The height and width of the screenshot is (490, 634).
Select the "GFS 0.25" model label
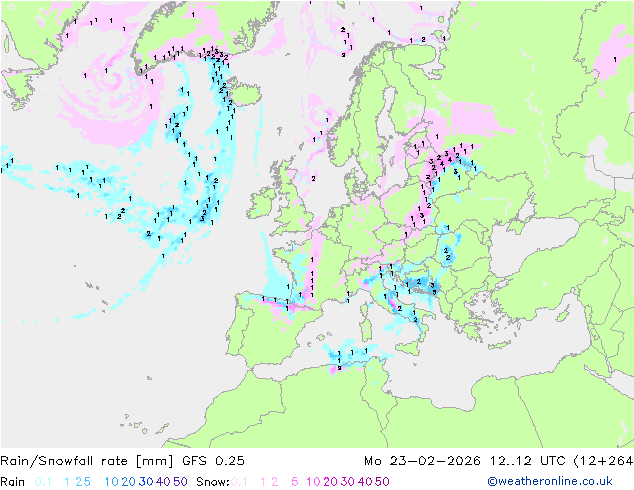point(213,461)
